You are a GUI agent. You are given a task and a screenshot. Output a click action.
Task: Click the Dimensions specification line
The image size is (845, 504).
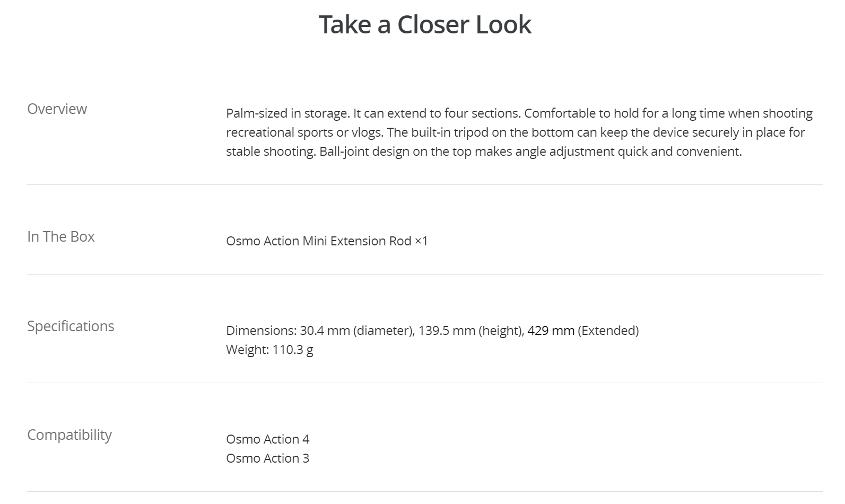(x=432, y=331)
